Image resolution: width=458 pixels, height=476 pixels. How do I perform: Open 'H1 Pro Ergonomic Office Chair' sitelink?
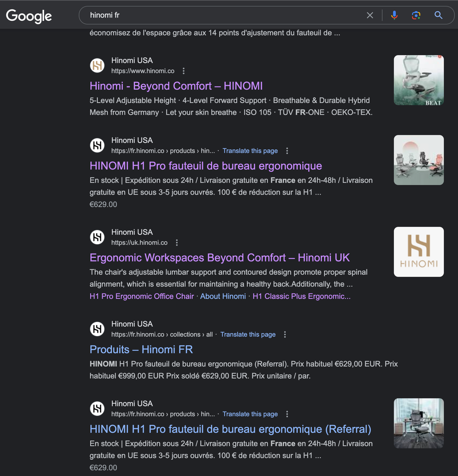click(x=142, y=296)
